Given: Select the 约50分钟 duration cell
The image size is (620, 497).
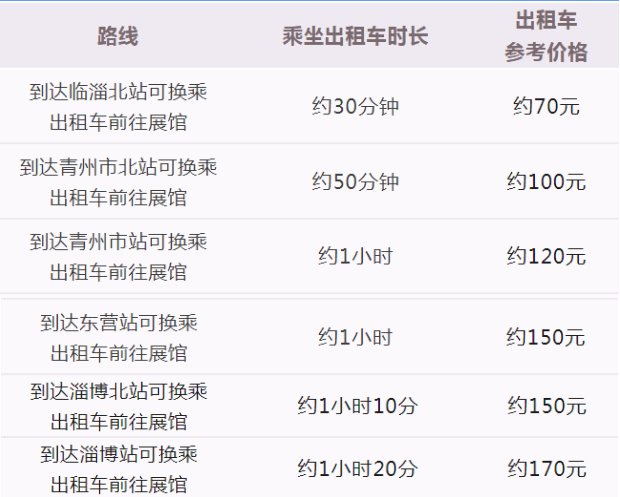Looking at the screenshot, I should pyautogui.click(x=355, y=182).
